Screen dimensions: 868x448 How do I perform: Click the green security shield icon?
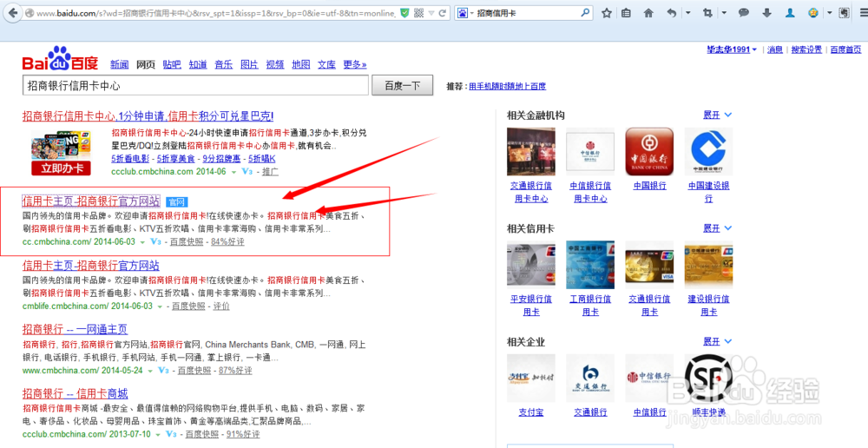[x=404, y=13]
